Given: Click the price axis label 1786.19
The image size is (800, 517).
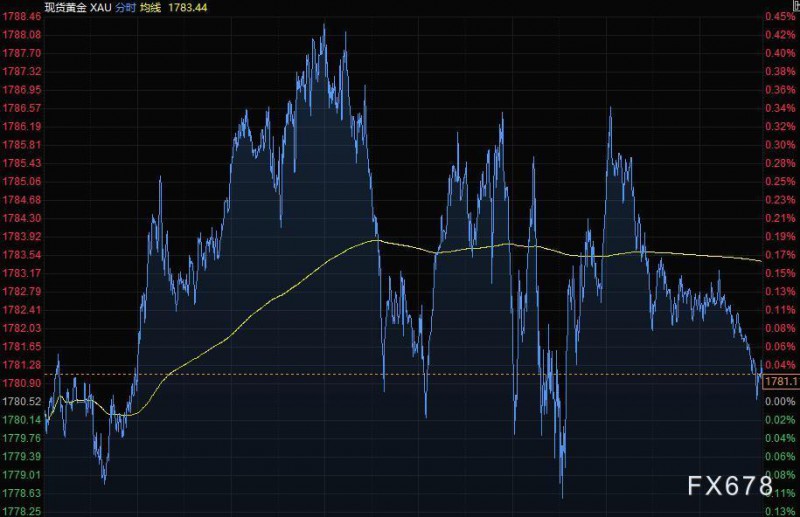Looking at the screenshot, I should point(21,127).
